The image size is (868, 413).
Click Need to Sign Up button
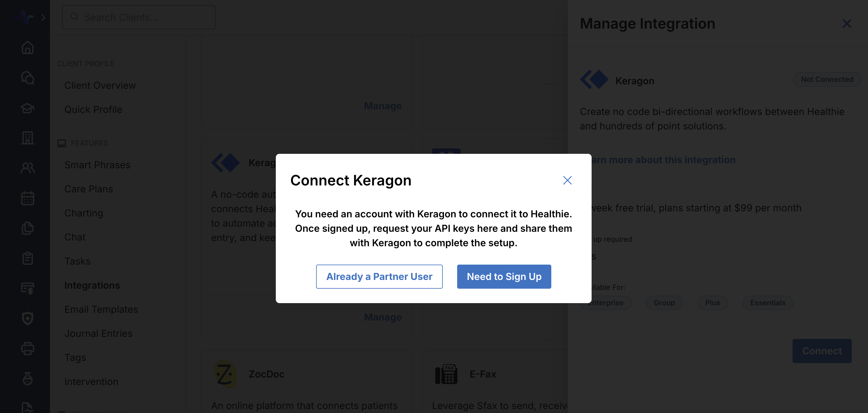tap(504, 276)
